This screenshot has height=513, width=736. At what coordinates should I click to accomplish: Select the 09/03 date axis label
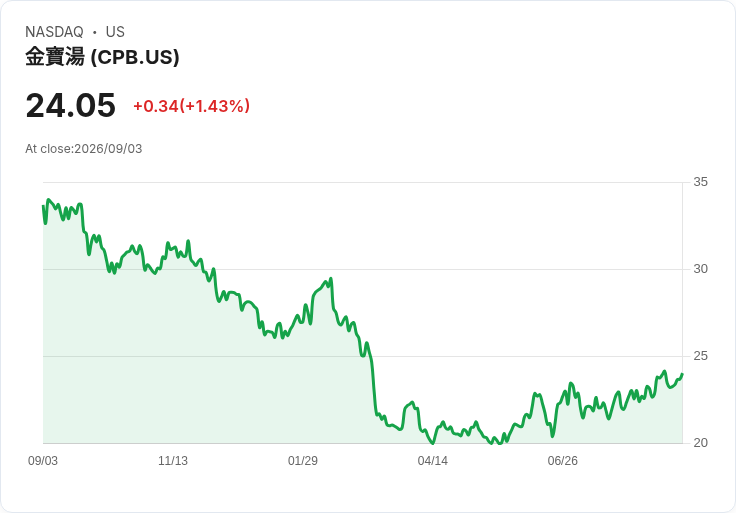[x=43, y=460]
